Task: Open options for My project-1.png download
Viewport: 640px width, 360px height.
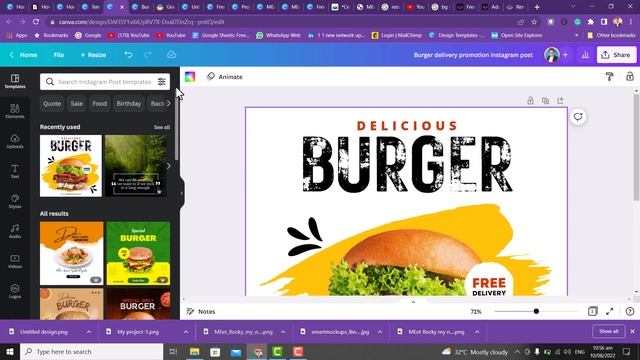Action: [186, 332]
